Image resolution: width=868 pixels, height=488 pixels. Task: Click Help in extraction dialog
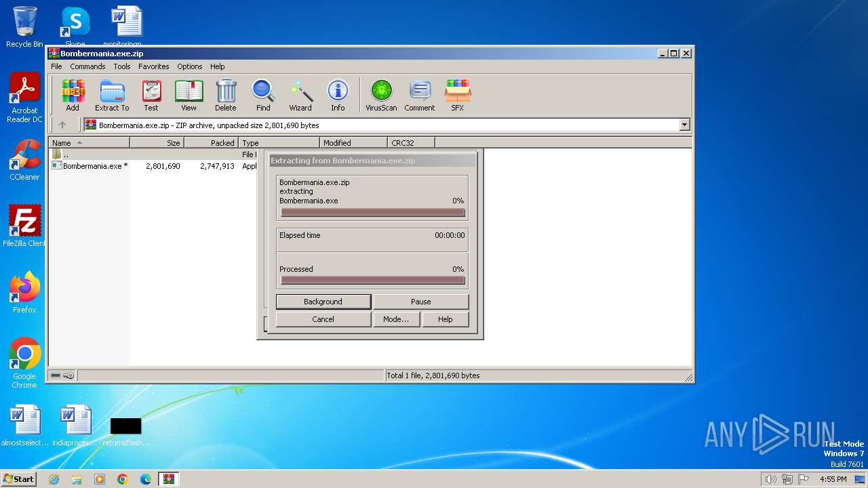tap(445, 319)
